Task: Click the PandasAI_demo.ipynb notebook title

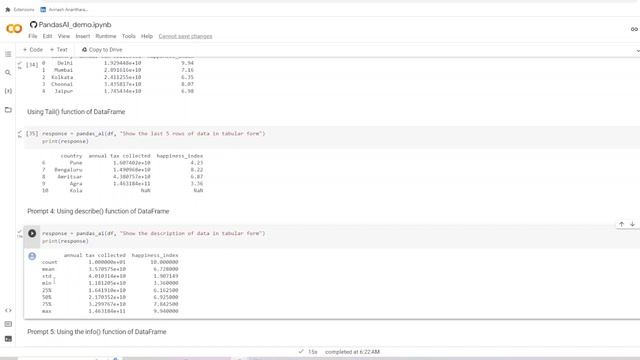Action: click(75, 25)
